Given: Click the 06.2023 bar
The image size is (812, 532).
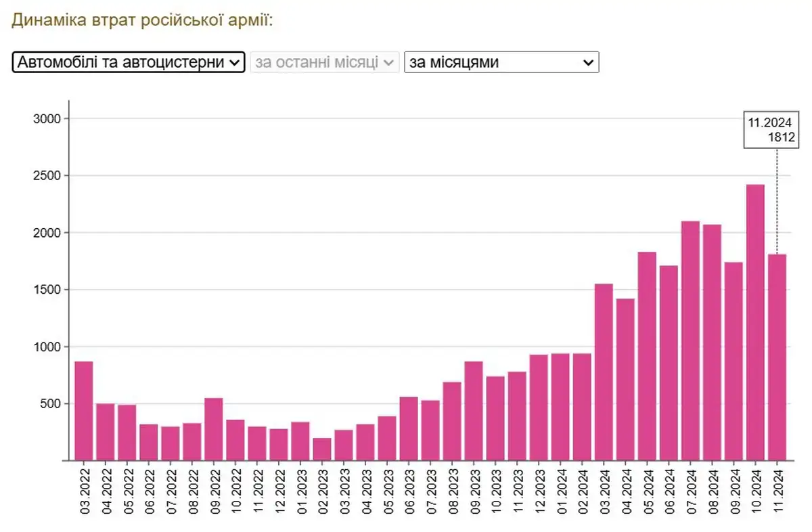Looking at the screenshot, I should [409, 428].
